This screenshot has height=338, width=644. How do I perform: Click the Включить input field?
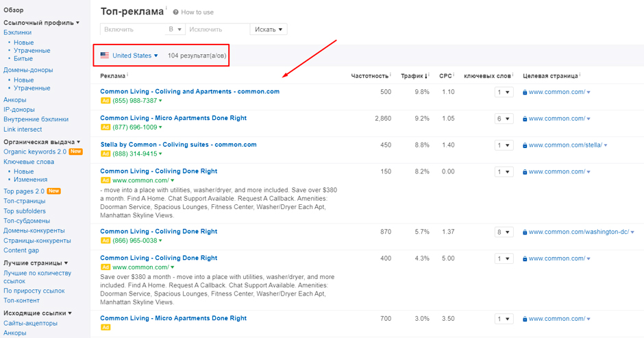click(x=133, y=29)
